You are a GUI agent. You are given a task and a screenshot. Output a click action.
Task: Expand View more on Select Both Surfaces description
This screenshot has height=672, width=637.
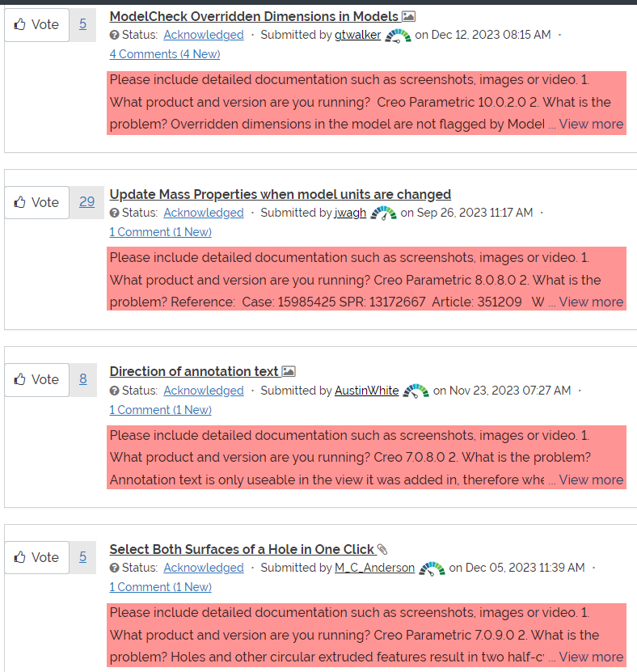591,657
